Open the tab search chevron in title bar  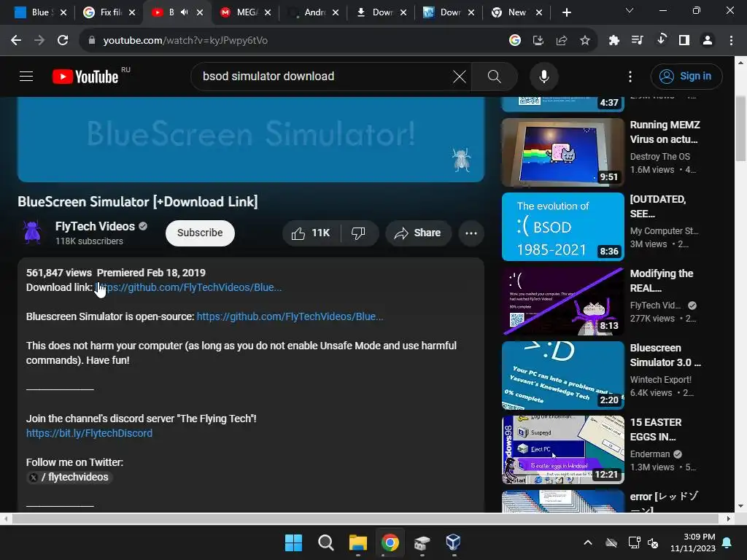[x=630, y=10]
